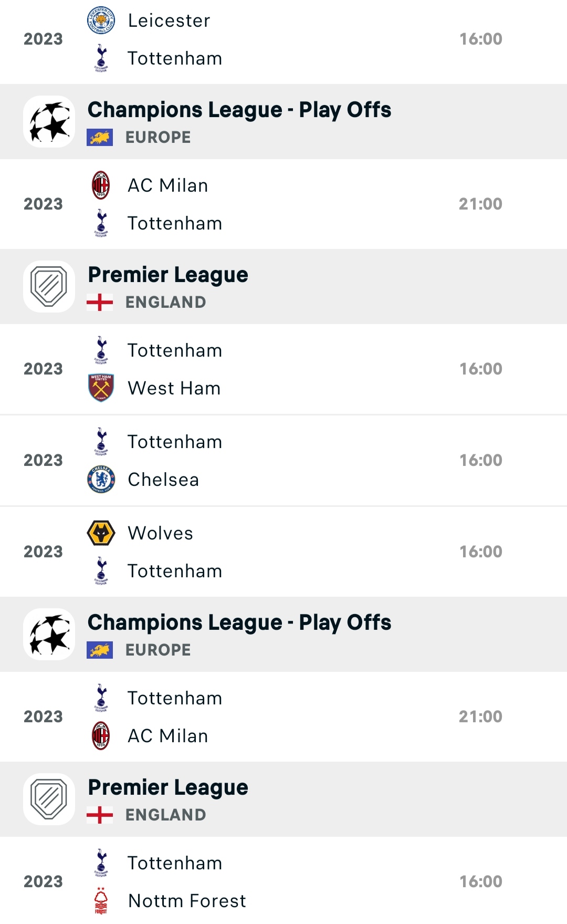Tap the Leicester City club crest
Screen dimensions: 567x924
101,20
